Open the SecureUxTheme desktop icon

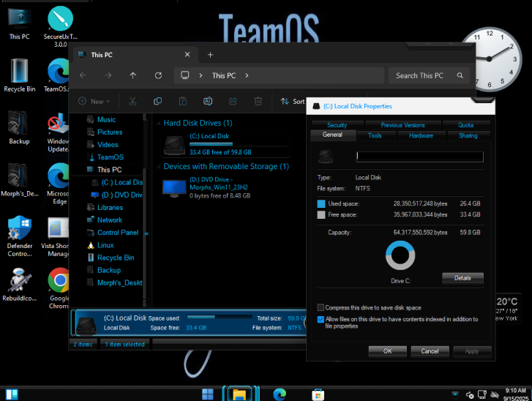pyautogui.click(x=60, y=27)
